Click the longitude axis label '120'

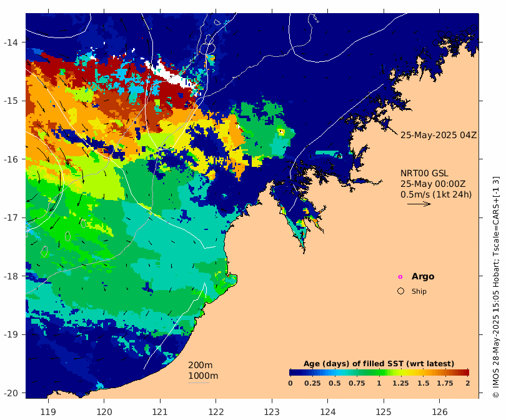104,412
